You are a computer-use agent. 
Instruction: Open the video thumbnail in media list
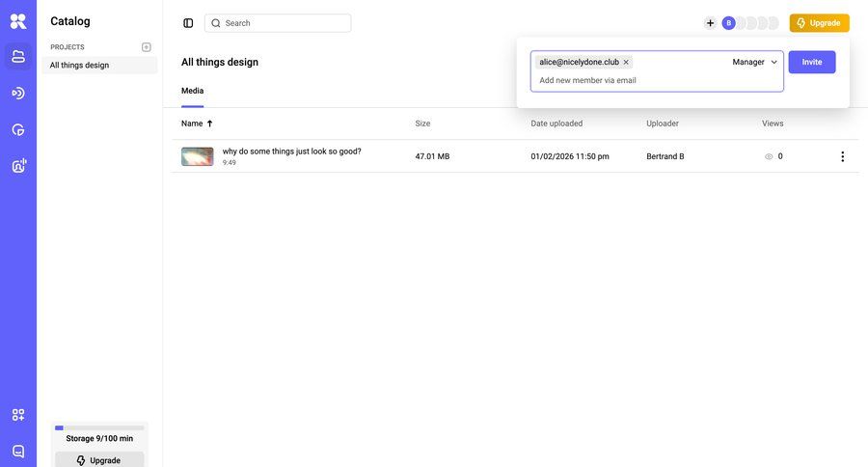click(x=198, y=156)
